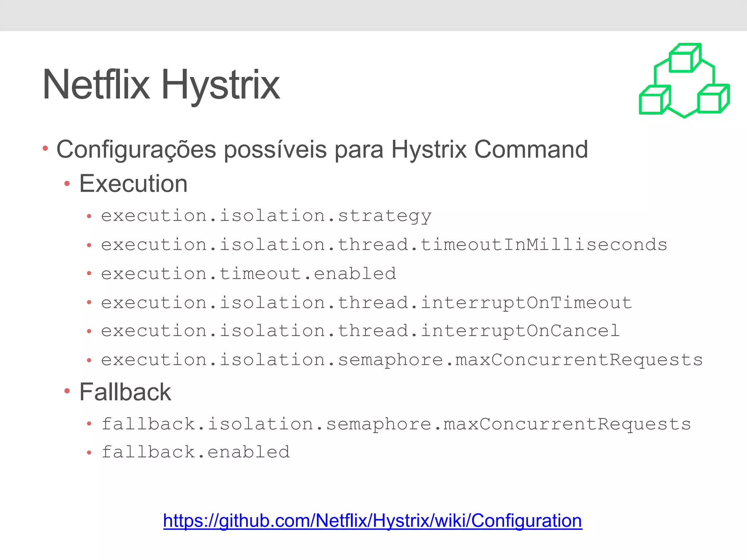
Task: Click the green cubes network logo
Action: click(x=684, y=81)
